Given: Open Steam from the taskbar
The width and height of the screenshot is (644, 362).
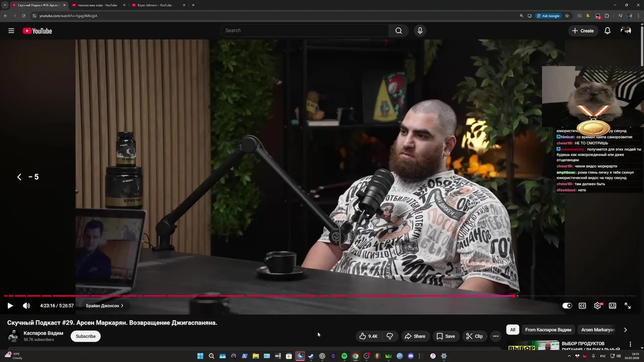Looking at the screenshot, I should 311,356.
